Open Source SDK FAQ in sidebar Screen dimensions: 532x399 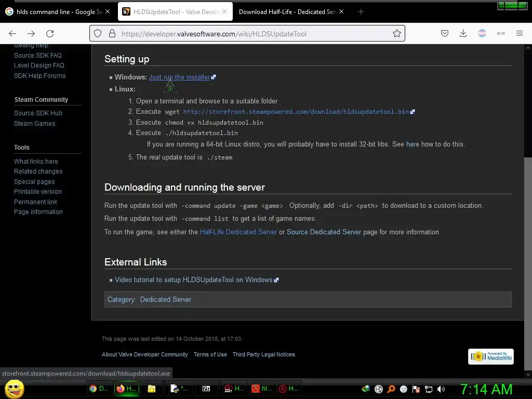coord(37,55)
